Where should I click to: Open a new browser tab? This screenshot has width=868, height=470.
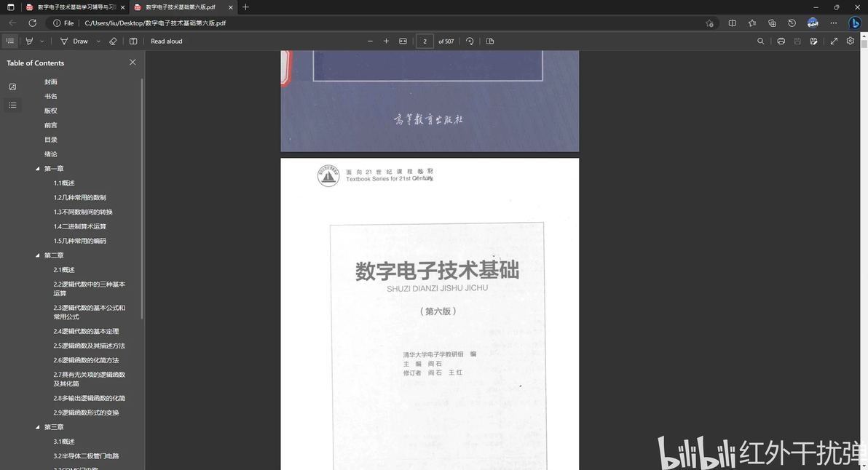(x=246, y=7)
